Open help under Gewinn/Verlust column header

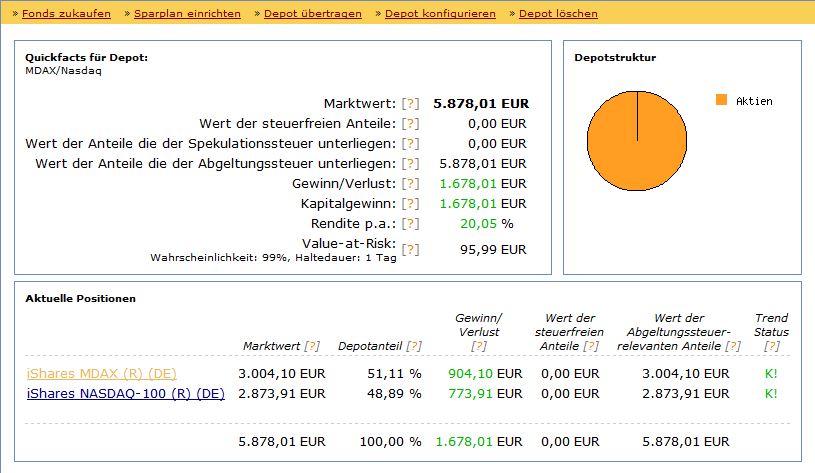[x=479, y=346]
